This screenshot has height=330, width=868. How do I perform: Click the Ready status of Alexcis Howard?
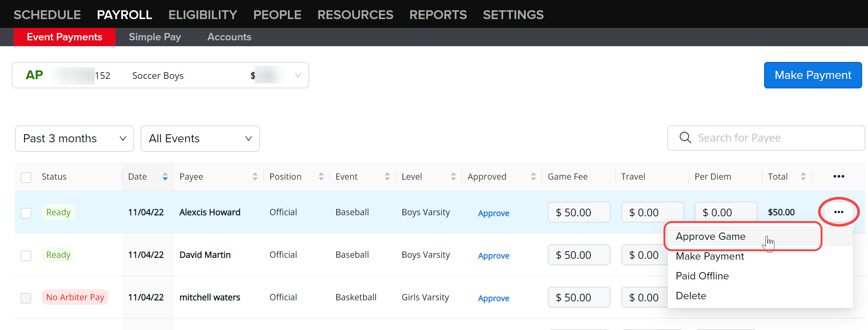coord(58,212)
